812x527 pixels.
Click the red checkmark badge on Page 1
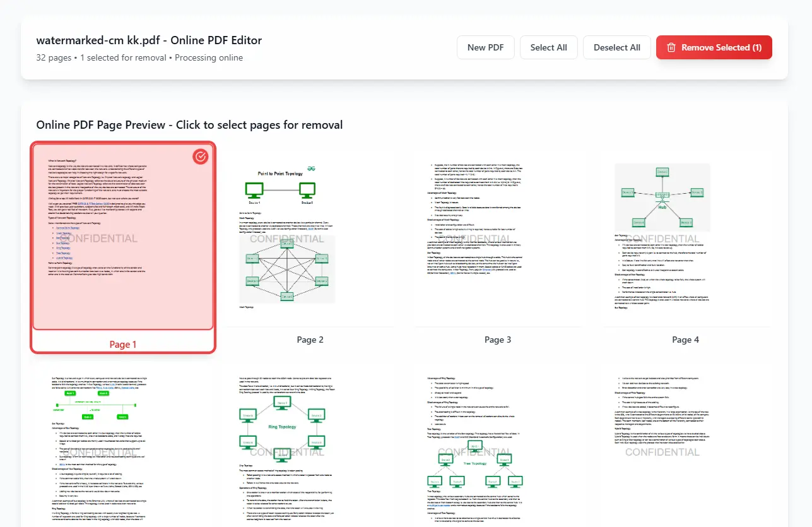(200, 157)
